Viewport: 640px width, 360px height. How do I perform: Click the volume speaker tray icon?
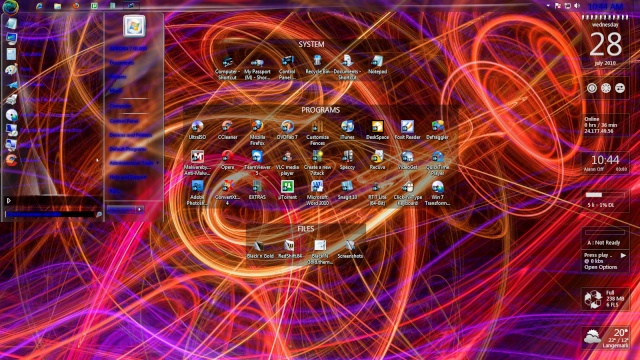pyautogui.click(x=577, y=6)
